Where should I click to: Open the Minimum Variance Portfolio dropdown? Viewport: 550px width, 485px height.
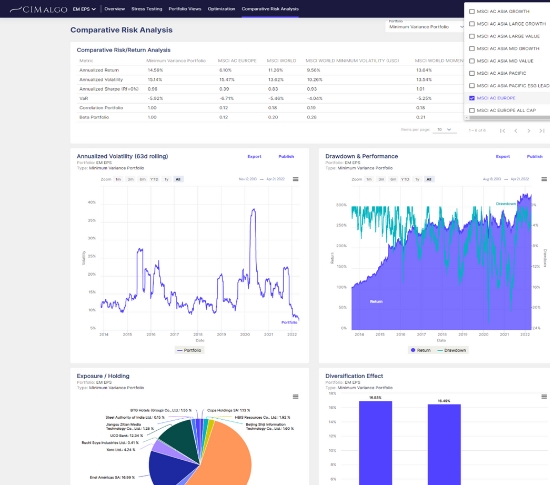[x=425, y=26]
